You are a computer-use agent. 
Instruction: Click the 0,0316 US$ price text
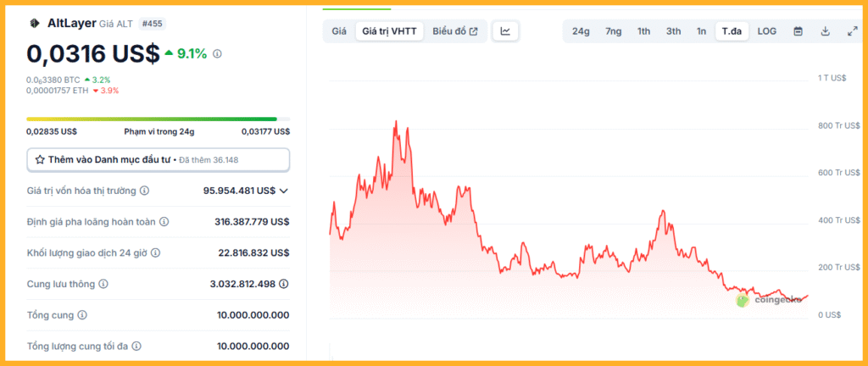93,54
